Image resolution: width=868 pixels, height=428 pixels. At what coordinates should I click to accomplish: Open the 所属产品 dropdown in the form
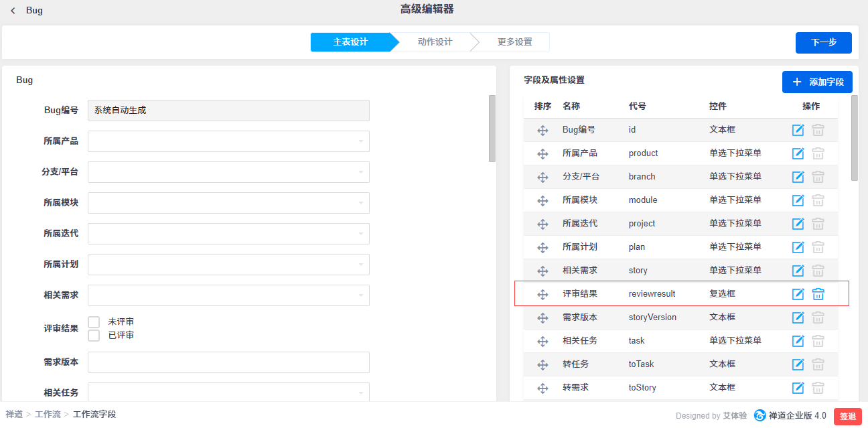228,141
